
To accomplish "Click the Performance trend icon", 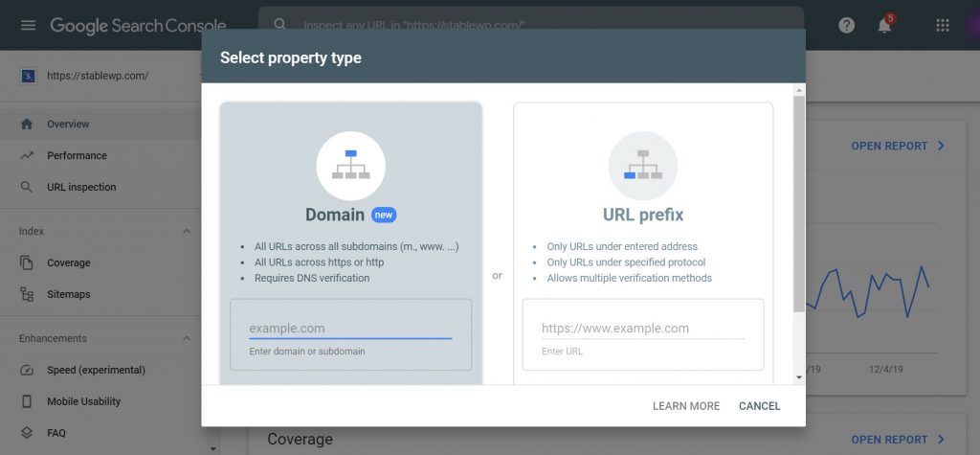I will pos(26,155).
